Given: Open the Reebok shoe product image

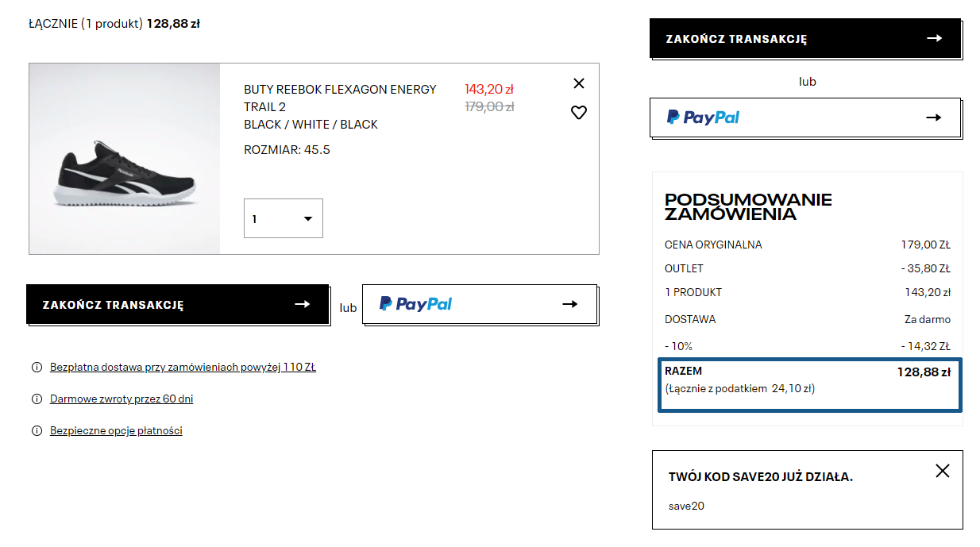Looking at the screenshot, I should (125, 159).
